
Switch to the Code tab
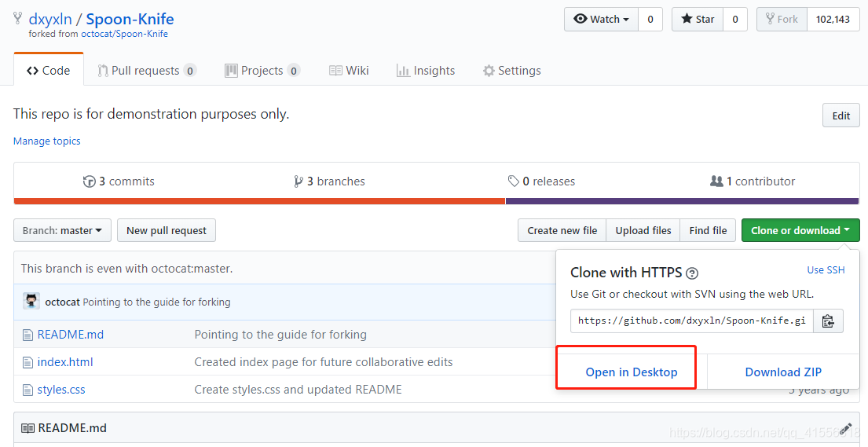click(x=49, y=71)
